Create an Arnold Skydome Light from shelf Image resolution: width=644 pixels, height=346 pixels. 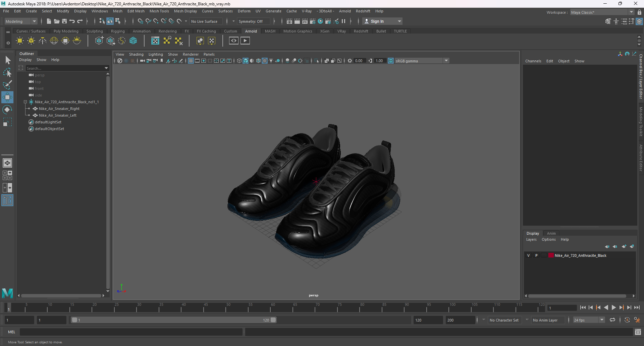tap(54, 41)
